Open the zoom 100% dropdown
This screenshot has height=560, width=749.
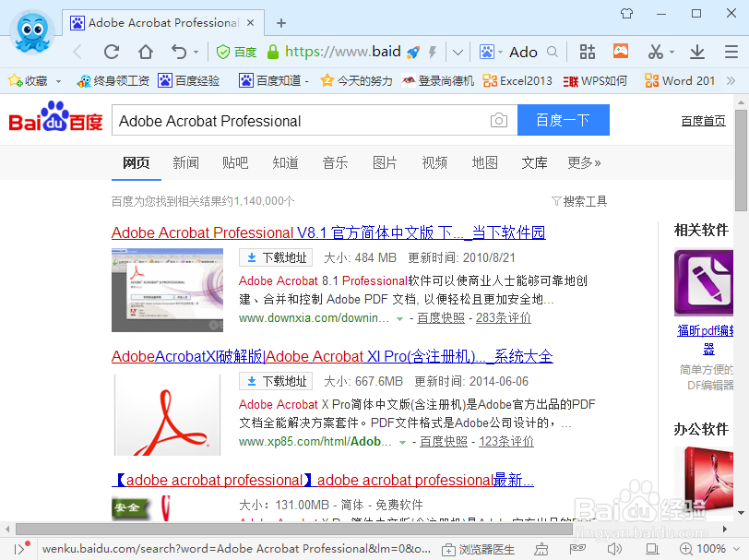click(736, 550)
